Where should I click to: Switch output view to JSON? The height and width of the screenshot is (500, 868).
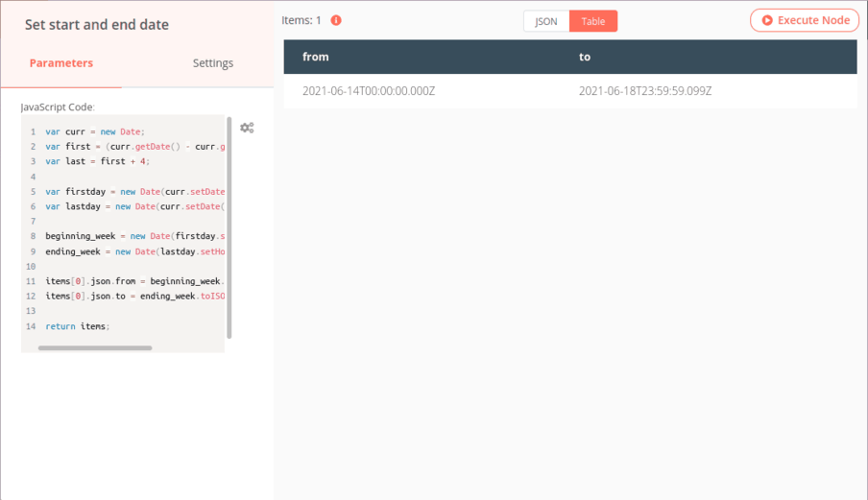point(545,21)
